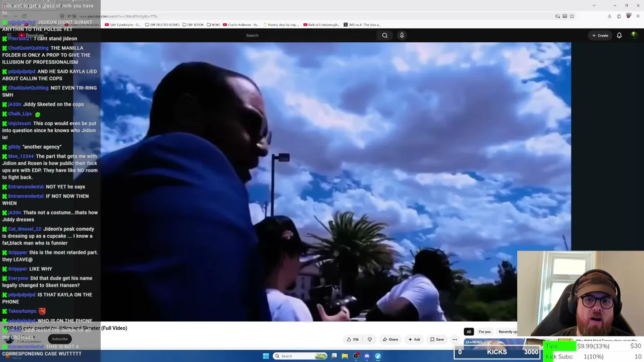Click chat username Chalk_Lips
This screenshot has height=362, width=644.
point(20,114)
